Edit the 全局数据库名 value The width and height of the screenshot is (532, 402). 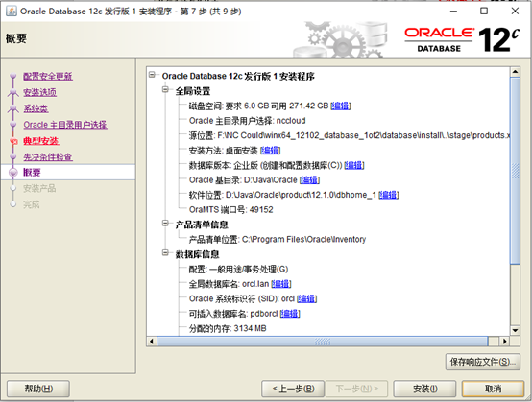click(x=281, y=284)
